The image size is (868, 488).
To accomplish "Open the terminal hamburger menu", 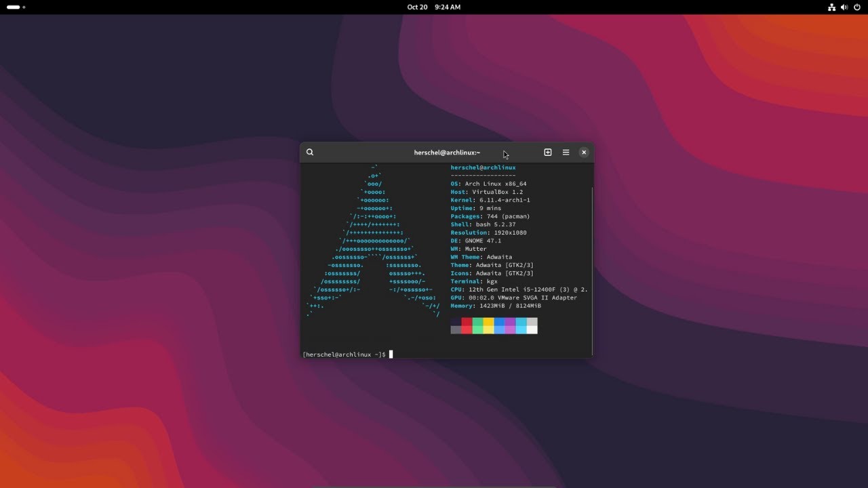I will pos(566,152).
